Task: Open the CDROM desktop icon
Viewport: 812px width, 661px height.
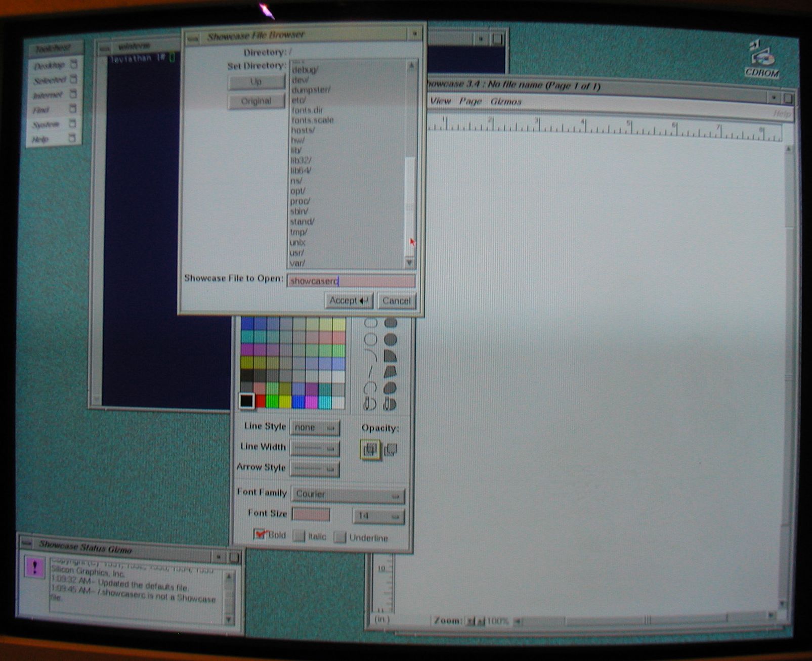Action: point(762,59)
